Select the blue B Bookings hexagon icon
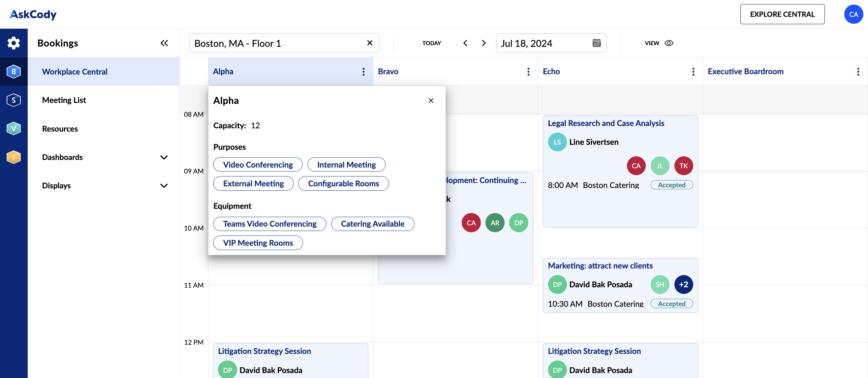This screenshot has height=378, width=868. click(x=14, y=72)
